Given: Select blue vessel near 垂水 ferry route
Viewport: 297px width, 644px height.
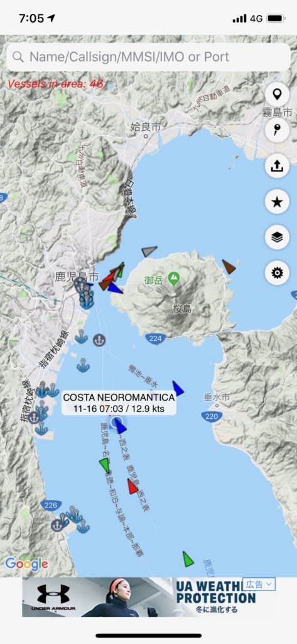Looking at the screenshot, I should [178, 389].
